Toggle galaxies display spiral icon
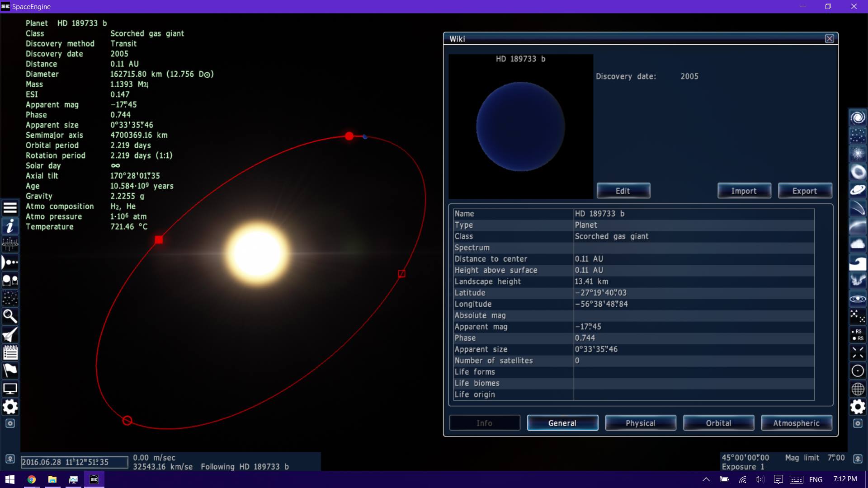The image size is (868, 488). 858,117
